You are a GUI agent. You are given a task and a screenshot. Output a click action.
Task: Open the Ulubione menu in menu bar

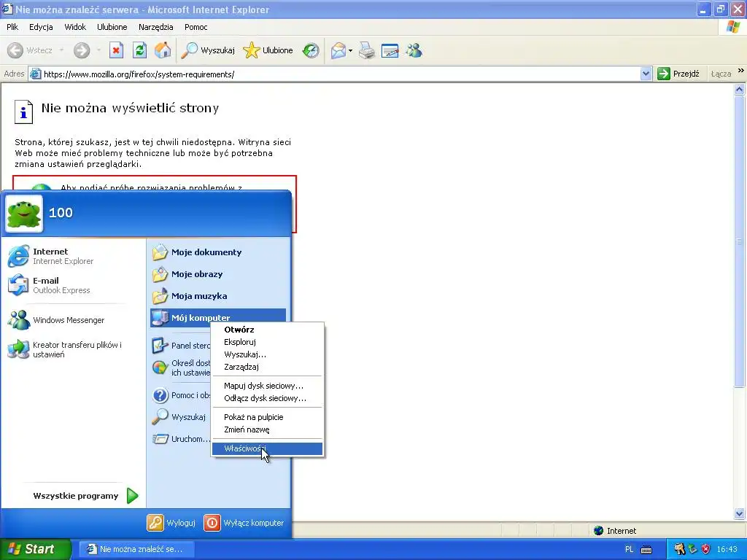112,27
